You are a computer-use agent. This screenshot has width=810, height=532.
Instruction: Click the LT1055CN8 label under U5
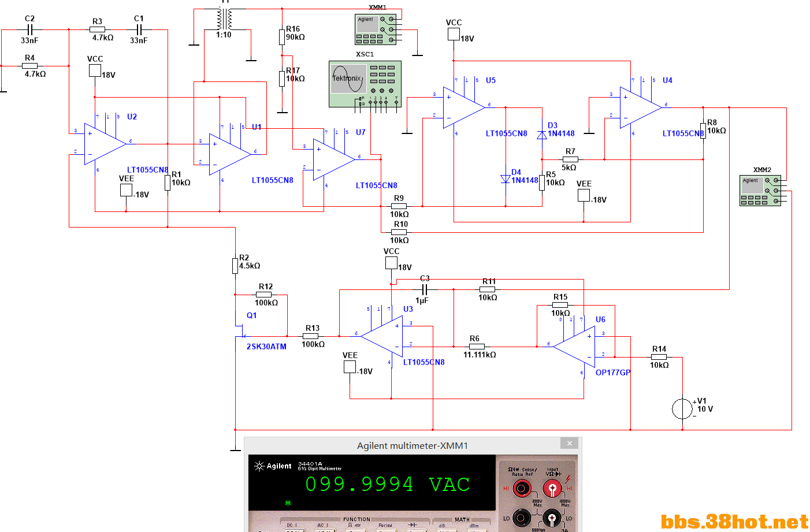point(507,133)
